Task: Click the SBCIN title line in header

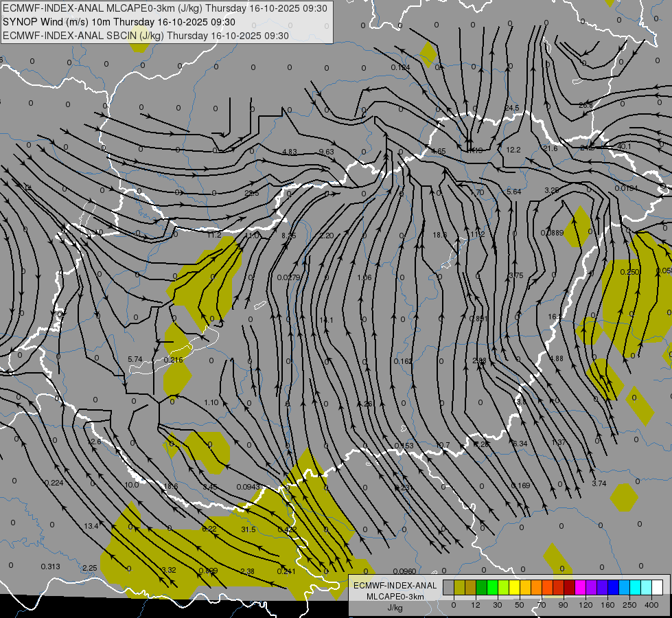Action: 146,36
